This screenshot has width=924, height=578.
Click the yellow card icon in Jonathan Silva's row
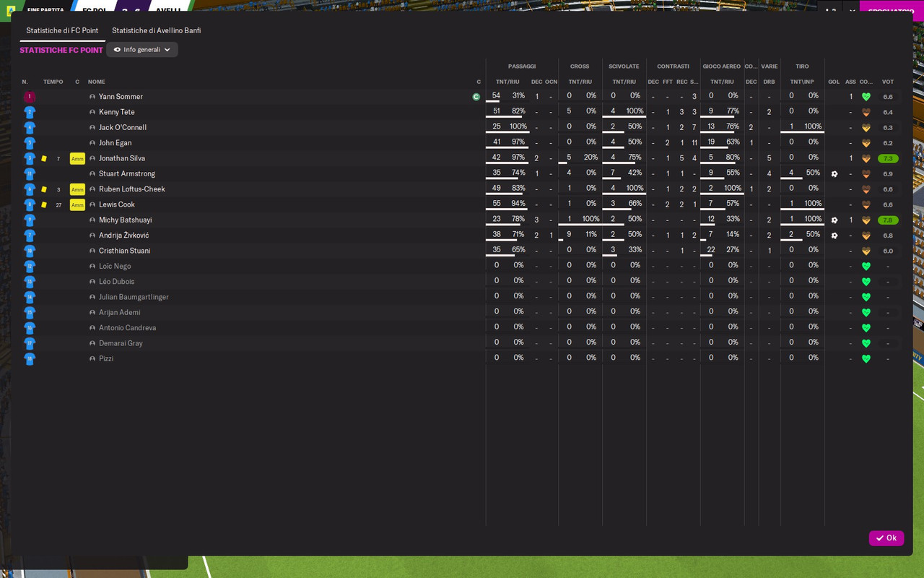point(44,158)
